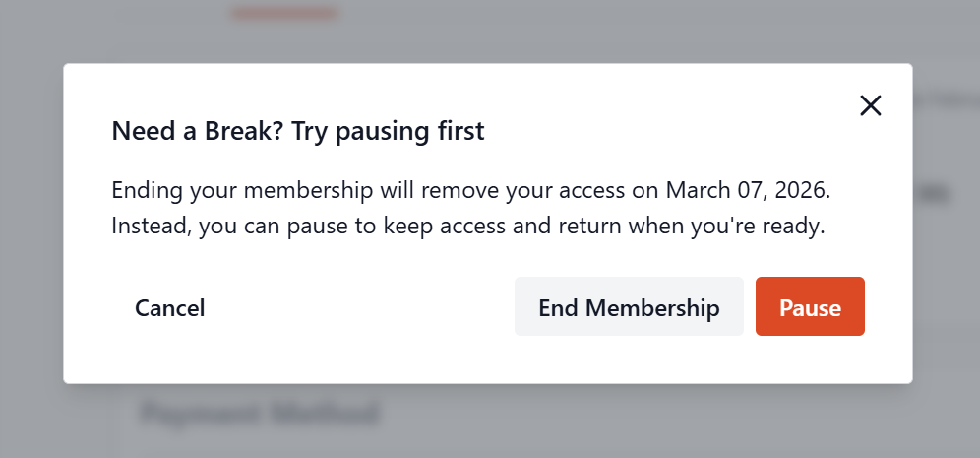Back out using Cancel
Viewport: 980px width, 458px height.
[170, 308]
